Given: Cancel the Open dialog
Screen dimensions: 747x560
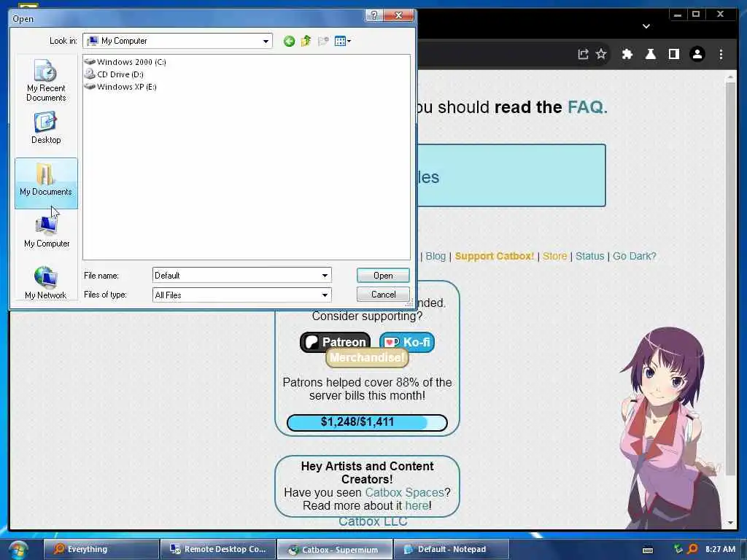Looking at the screenshot, I should (x=383, y=295).
